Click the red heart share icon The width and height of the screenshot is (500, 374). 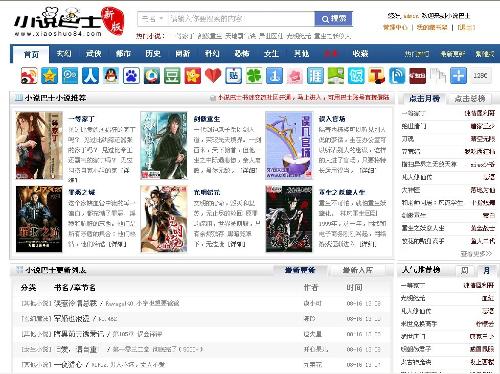coord(213,76)
